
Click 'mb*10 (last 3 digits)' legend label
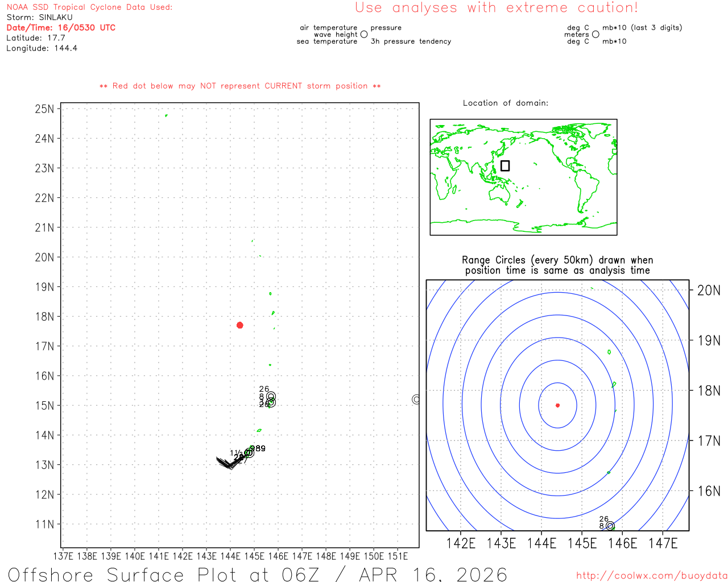pos(642,28)
